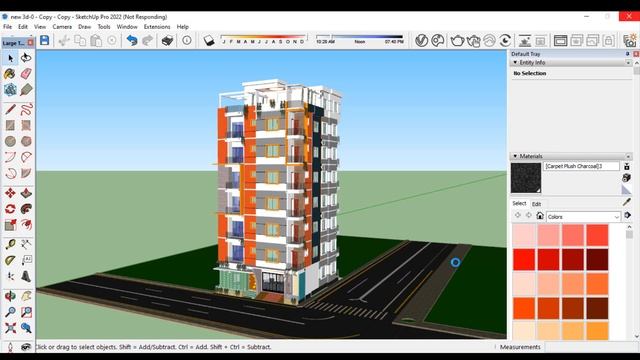This screenshot has width=640, height=360.
Task: Select the Scale tool
Action: [x=10, y=225]
